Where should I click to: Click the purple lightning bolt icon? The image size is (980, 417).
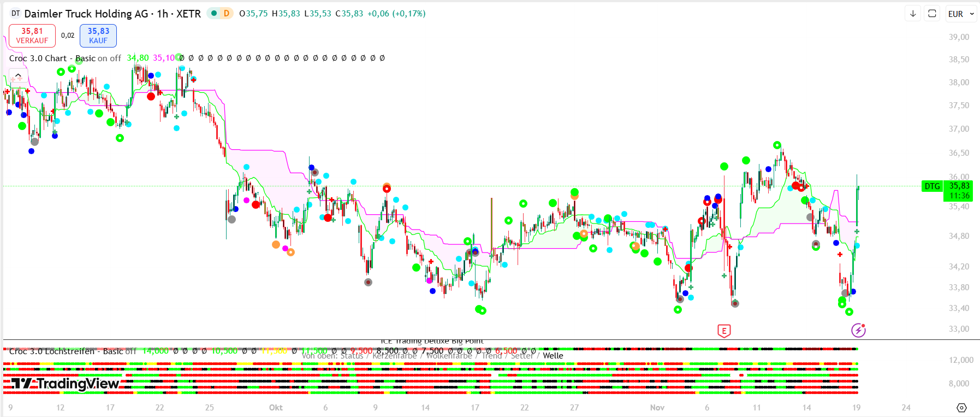(x=858, y=330)
